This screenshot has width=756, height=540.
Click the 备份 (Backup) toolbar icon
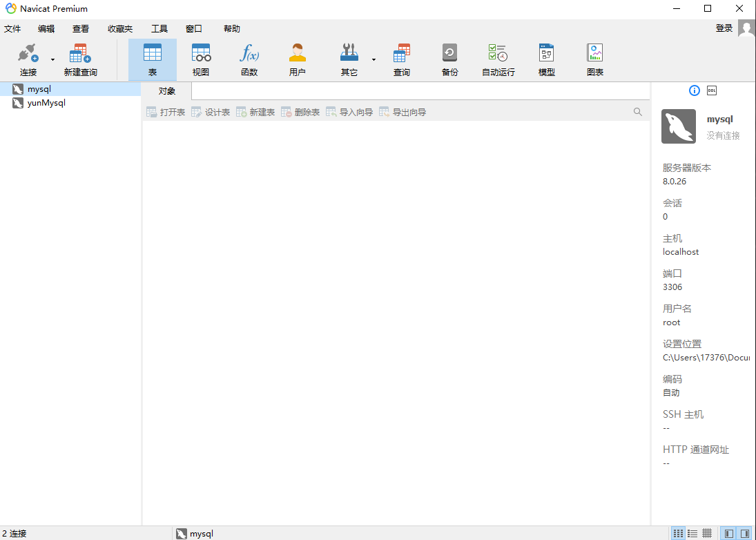coord(449,59)
